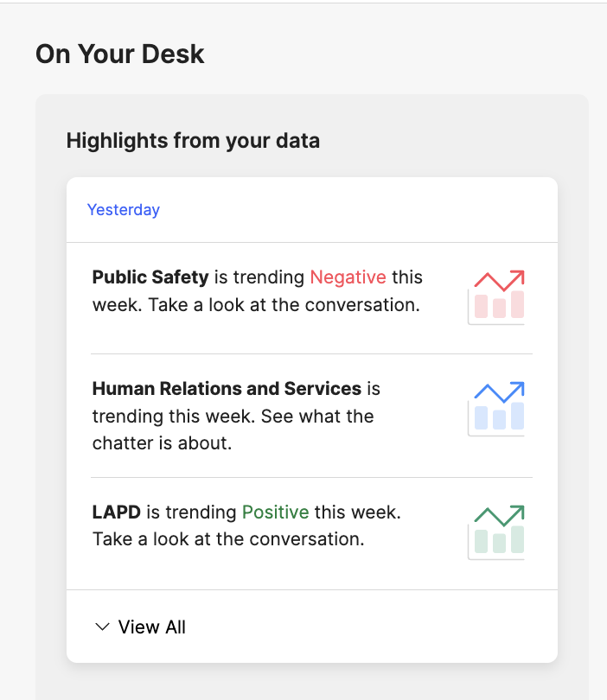The height and width of the screenshot is (700, 607).
Task: Click the red Public Safety trend chart icon
Action: (495, 297)
